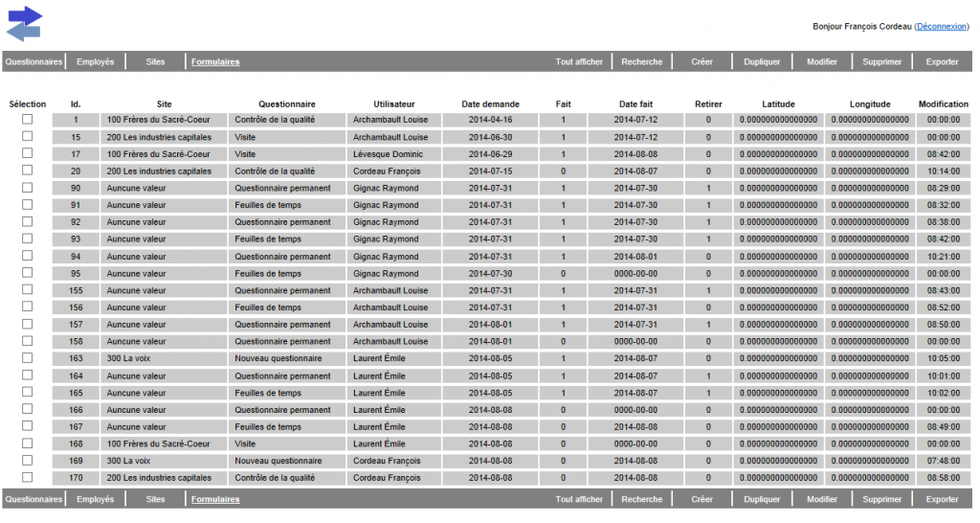980x523 pixels.
Task: Export data using the top Exporter button
Action: coord(942,62)
